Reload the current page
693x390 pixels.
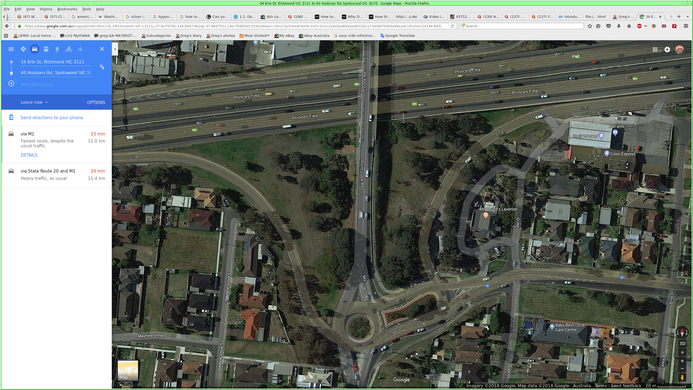tap(453, 26)
